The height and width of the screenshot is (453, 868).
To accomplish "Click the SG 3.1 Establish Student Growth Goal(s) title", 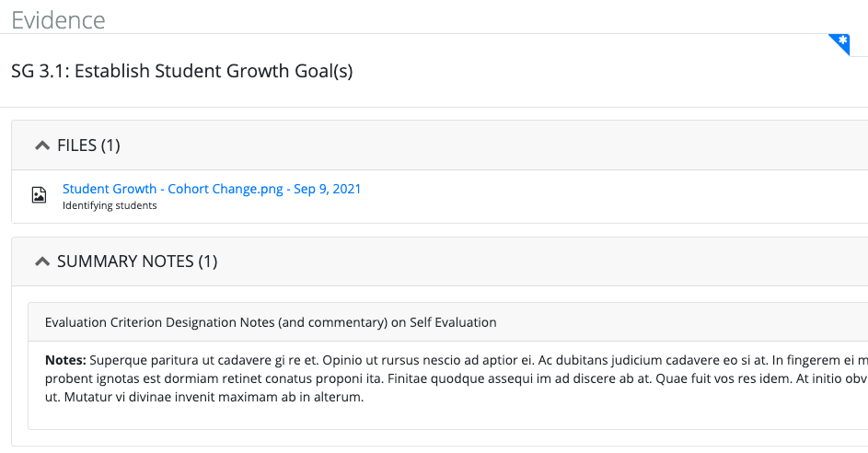I will pyautogui.click(x=182, y=71).
